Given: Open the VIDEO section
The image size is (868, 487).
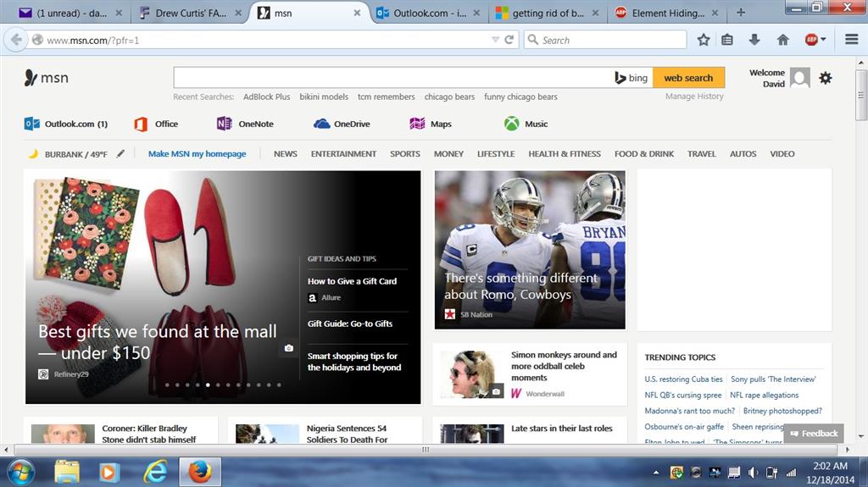Looking at the screenshot, I should pyautogui.click(x=782, y=154).
